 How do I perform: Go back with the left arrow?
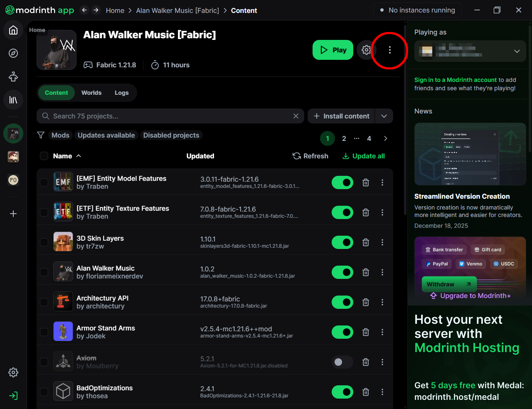(x=84, y=10)
